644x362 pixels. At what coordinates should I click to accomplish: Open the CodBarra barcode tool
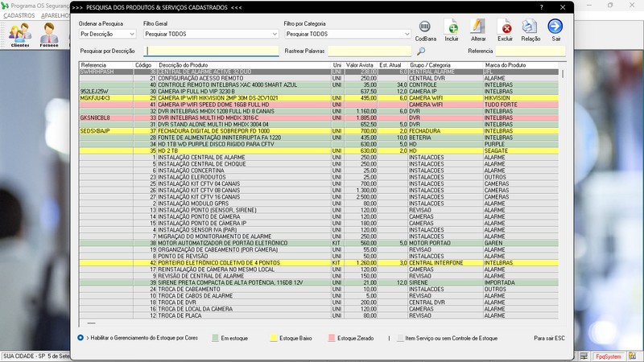425,31
